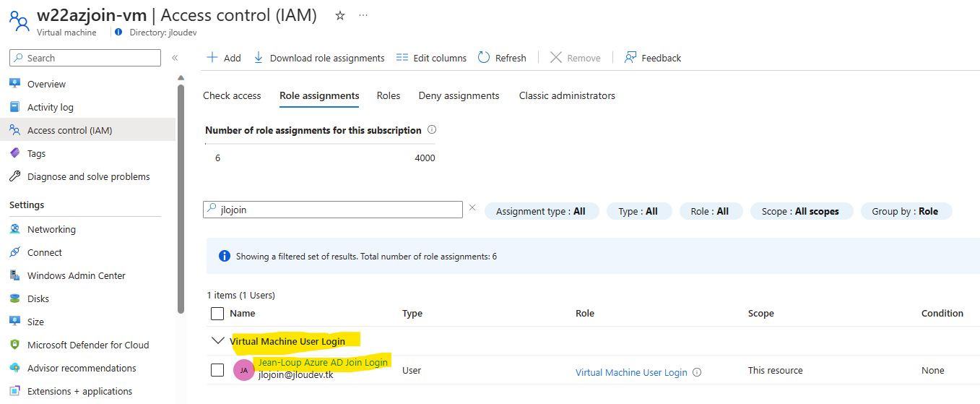Click the Windows Admin Center icon
The height and width of the screenshot is (404, 980).
tap(14, 275)
